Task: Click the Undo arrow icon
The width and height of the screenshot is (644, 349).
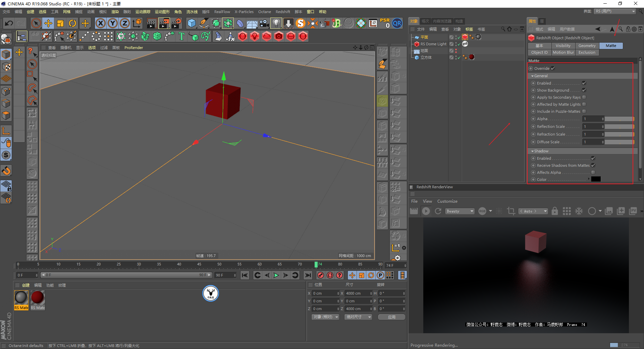Action: pyautogui.click(x=9, y=23)
